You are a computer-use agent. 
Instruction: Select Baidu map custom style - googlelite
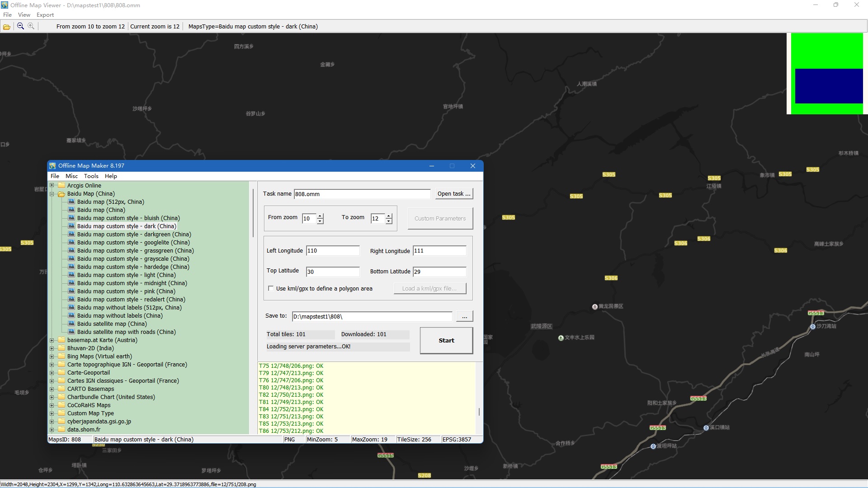click(133, 243)
